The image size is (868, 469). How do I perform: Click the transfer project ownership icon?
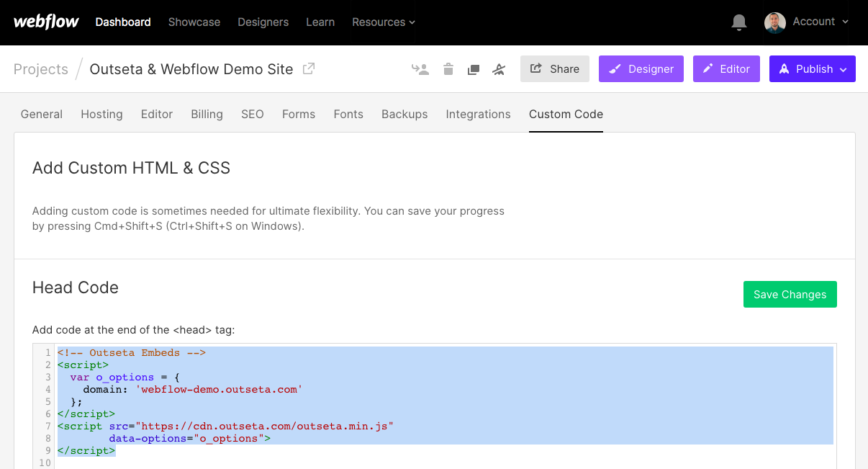tap(420, 68)
